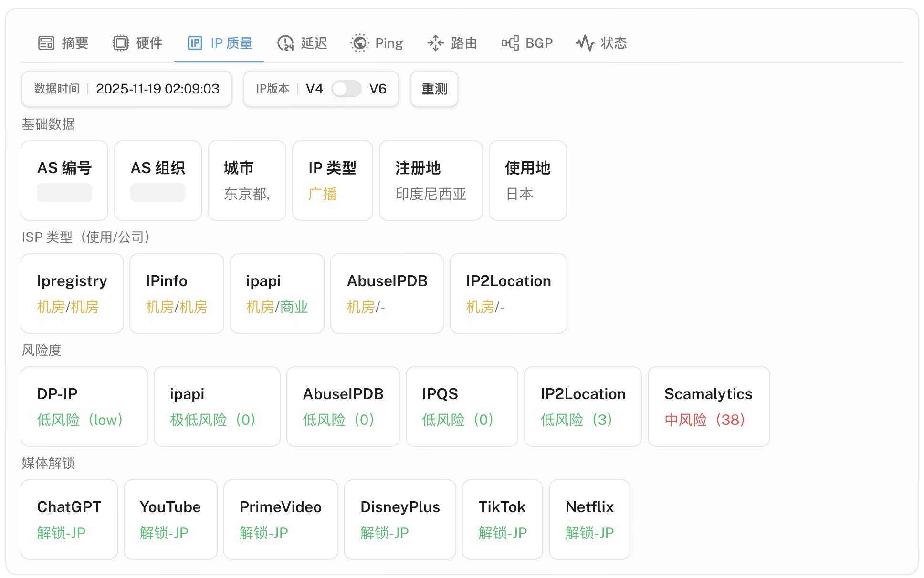Select the Scamalytics risk card

[x=708, y=406]
